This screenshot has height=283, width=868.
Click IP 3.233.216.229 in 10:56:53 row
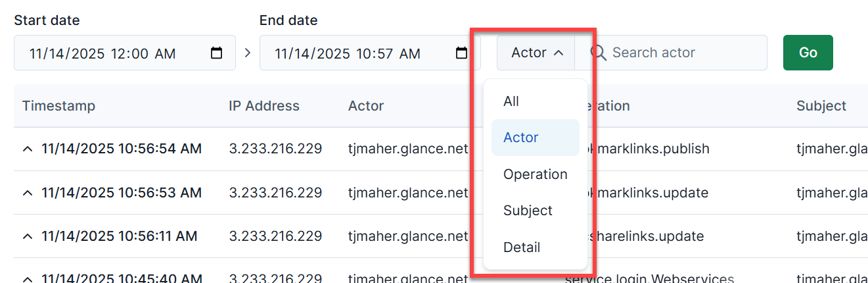click(x=275, y=193)
